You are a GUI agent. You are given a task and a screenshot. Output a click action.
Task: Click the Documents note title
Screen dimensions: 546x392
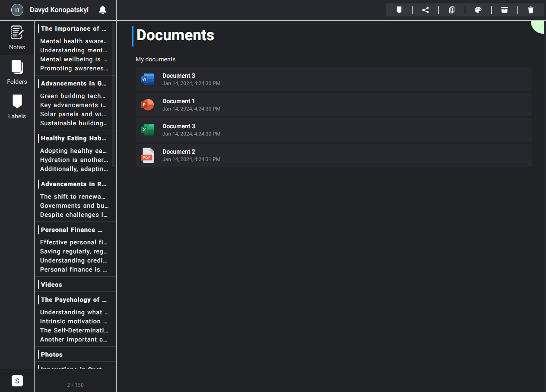[175, 35]
